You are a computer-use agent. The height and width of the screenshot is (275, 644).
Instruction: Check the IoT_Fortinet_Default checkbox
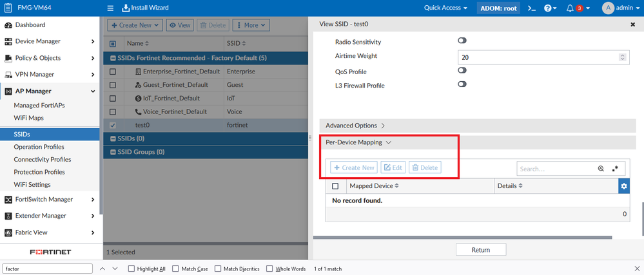tap(113, 99)
